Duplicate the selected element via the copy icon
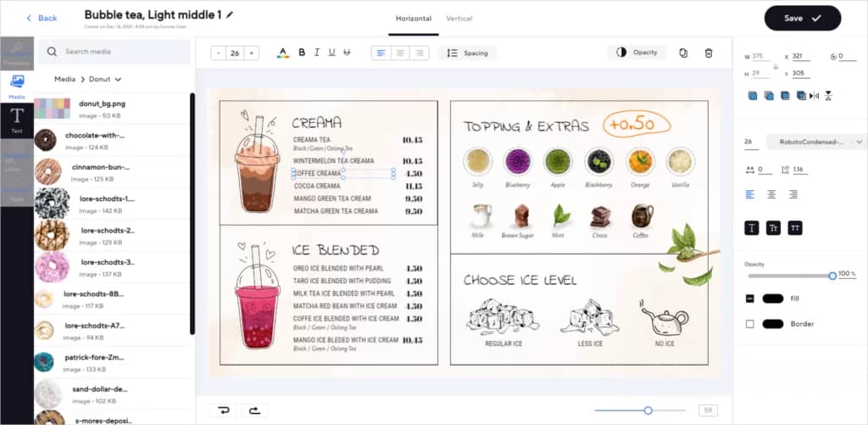The width and height of the screenshot is (868, 425). pyautogui.click(x=683, y=53)
